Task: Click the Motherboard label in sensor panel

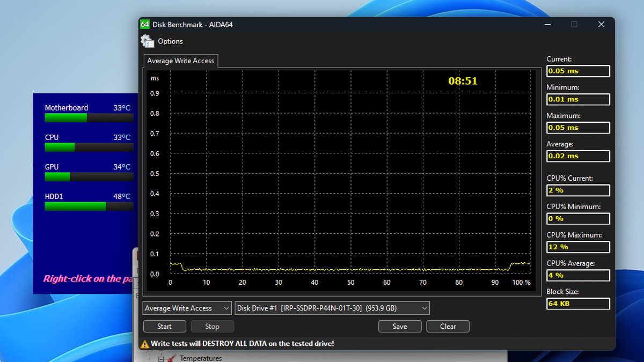Action: click(67, 108)
